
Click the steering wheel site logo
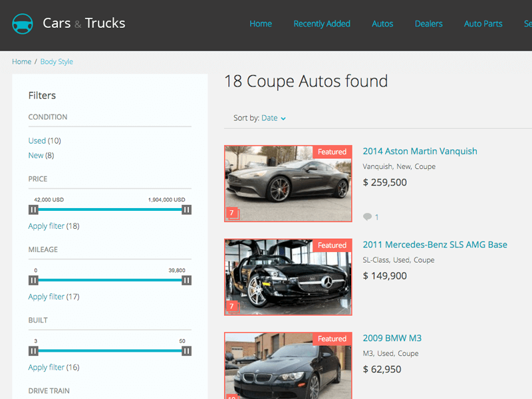click(x=23, y=24)
